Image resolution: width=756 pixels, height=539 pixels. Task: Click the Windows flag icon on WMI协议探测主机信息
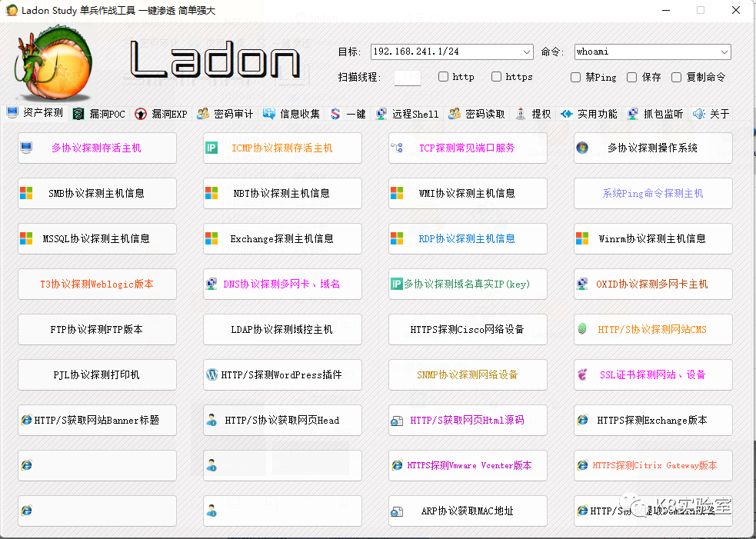pos(397,193)
